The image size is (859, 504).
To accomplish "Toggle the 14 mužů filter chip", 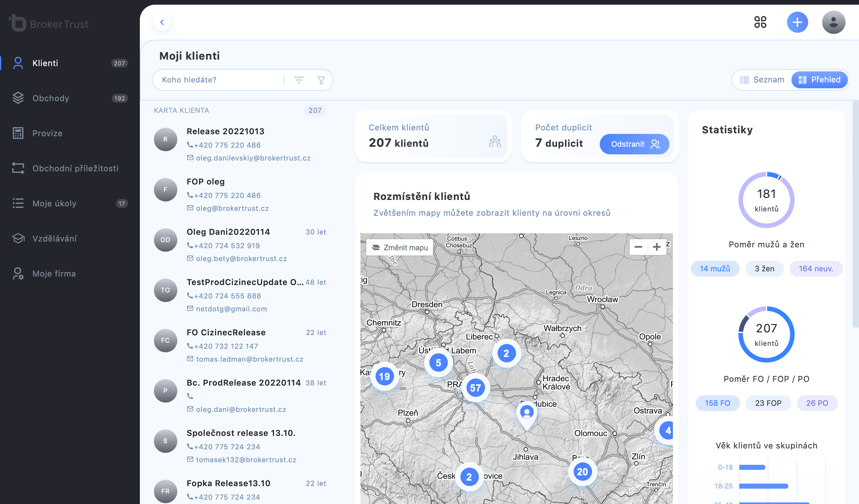I will point(715,269).
